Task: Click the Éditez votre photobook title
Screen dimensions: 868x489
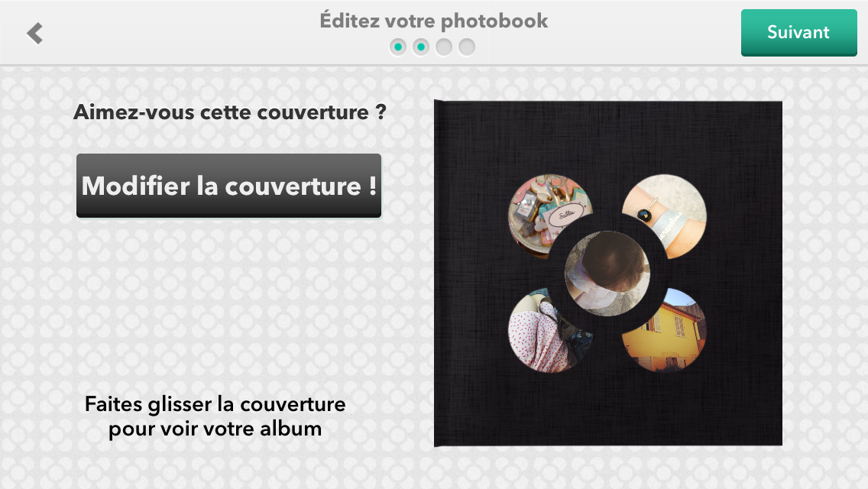Action: [433, 21]
